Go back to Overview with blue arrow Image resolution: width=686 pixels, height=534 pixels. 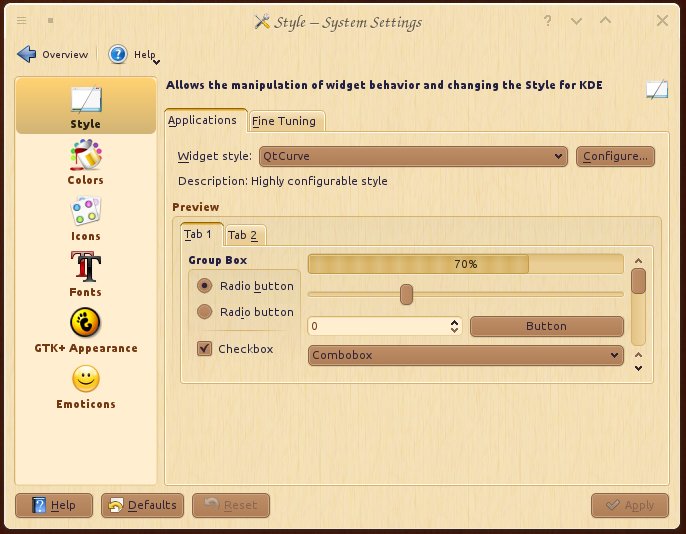click(27, 54)
